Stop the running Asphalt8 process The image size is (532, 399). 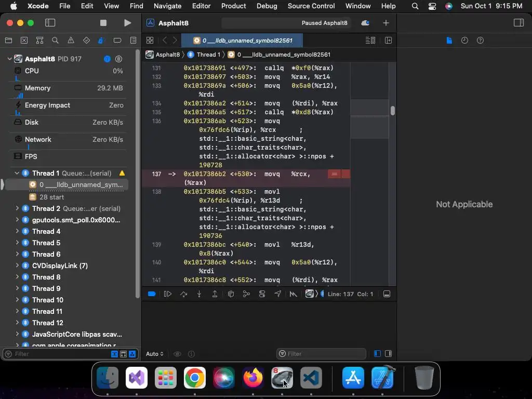103,23
